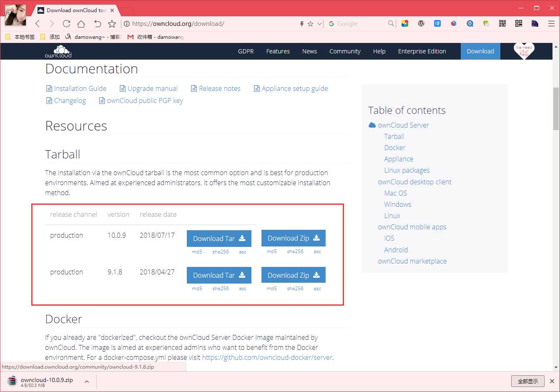The width and height of the screenshot is (560, 392).
Task: Open the Community menu item
Action: click(x=345, y=51)
